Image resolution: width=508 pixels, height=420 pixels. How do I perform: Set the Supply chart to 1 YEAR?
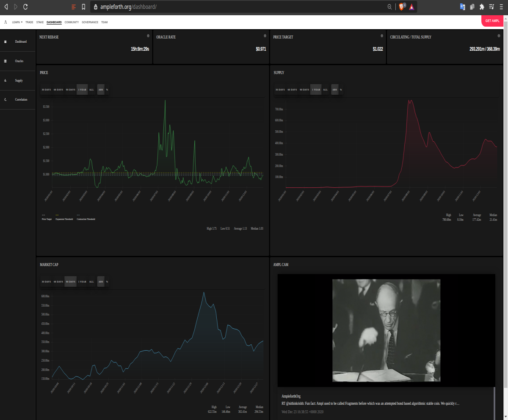[x=316, y=90]
